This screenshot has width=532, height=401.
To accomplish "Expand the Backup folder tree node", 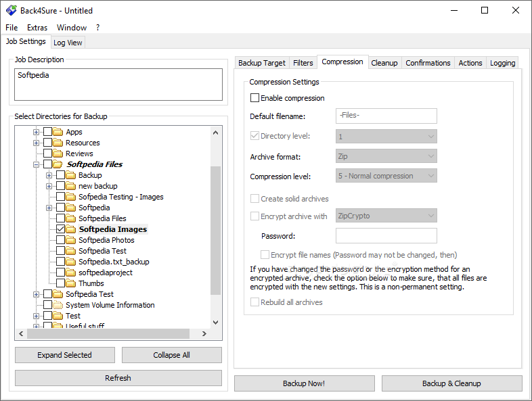I will coord(49,175).
